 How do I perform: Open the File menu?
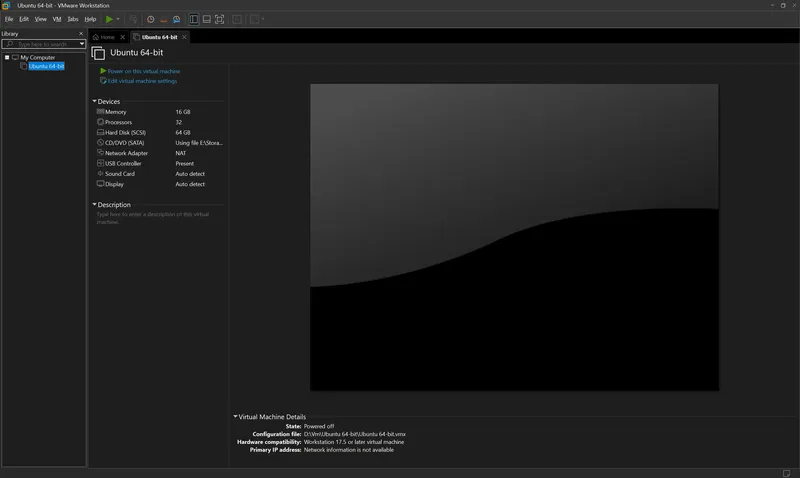(9, 19)
